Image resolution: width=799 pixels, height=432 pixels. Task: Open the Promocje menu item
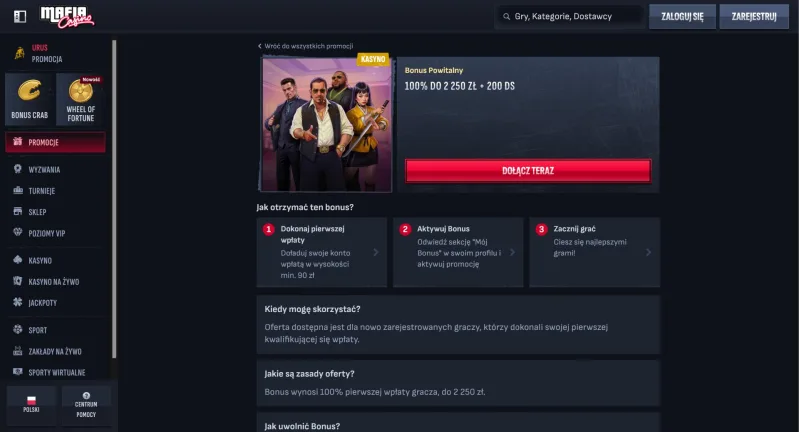point(56,142)
